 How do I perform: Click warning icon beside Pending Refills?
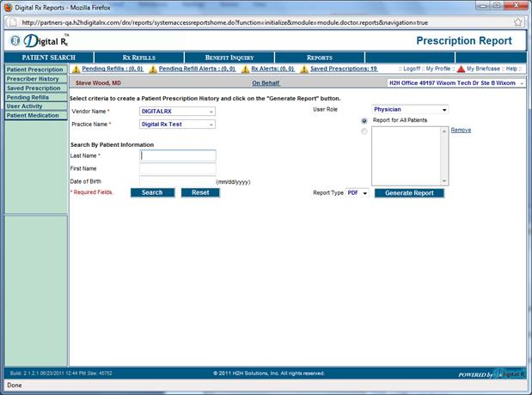tap(76, 69)
